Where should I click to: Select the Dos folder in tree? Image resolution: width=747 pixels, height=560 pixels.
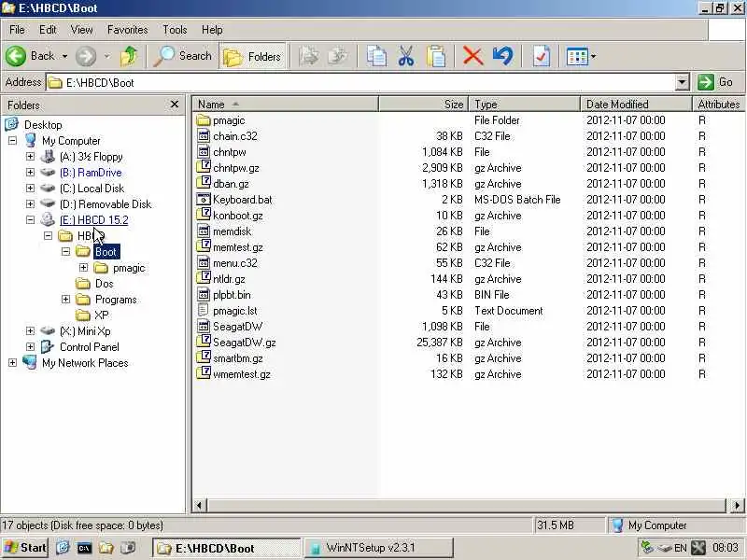(104, 284)
